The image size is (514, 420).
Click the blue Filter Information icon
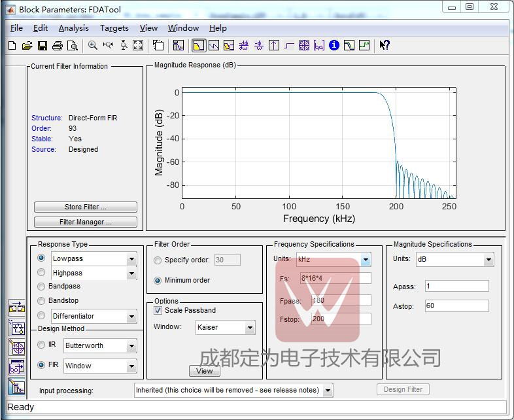(334, 45)
